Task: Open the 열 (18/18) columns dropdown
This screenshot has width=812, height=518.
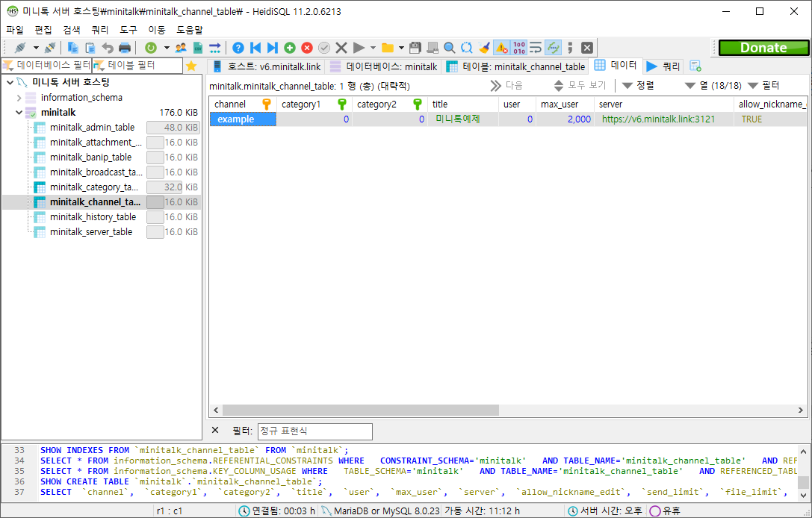Action: (x=713, y=85)
